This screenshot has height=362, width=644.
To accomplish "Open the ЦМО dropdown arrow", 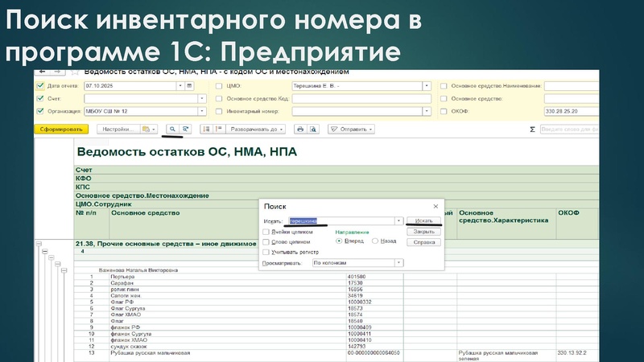I will (427, 86).
